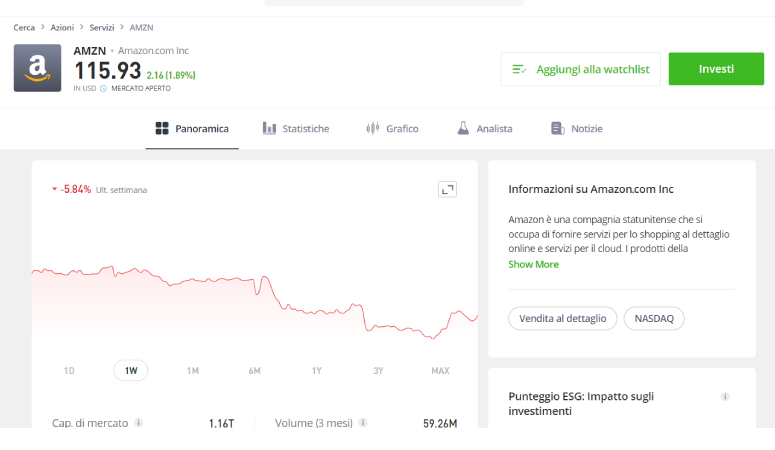Click the Punteggio ESG heading
This screenshot has height=450, width=775.
[581, 404]
